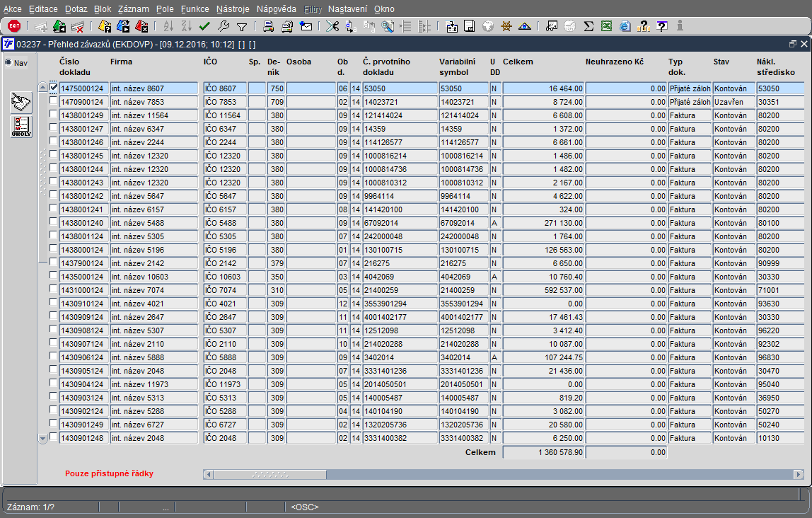The width and height of the screenshot is (812, 518).
Task: Open the ÚKOLY tasks icon in sidebar
Action: point(21,127)
